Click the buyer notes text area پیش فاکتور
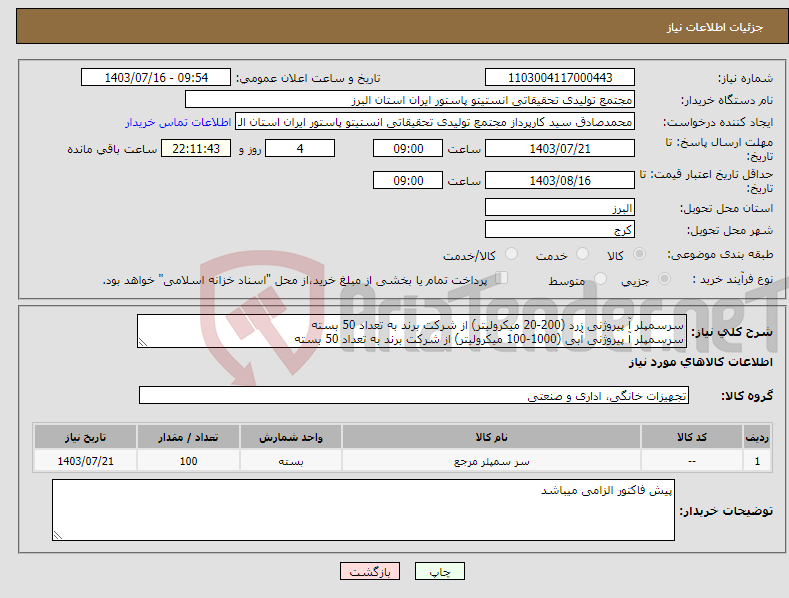Viewport: 789px width, 598px height. coord(363,510)
